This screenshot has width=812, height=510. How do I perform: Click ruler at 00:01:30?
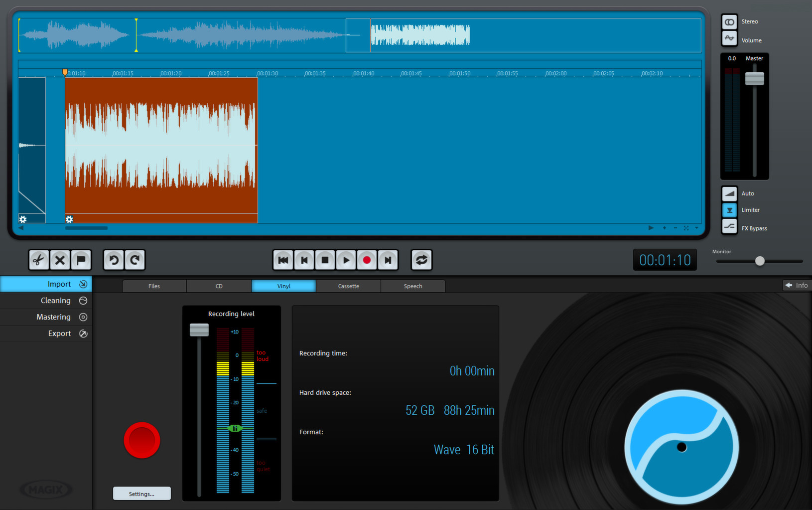267,73
